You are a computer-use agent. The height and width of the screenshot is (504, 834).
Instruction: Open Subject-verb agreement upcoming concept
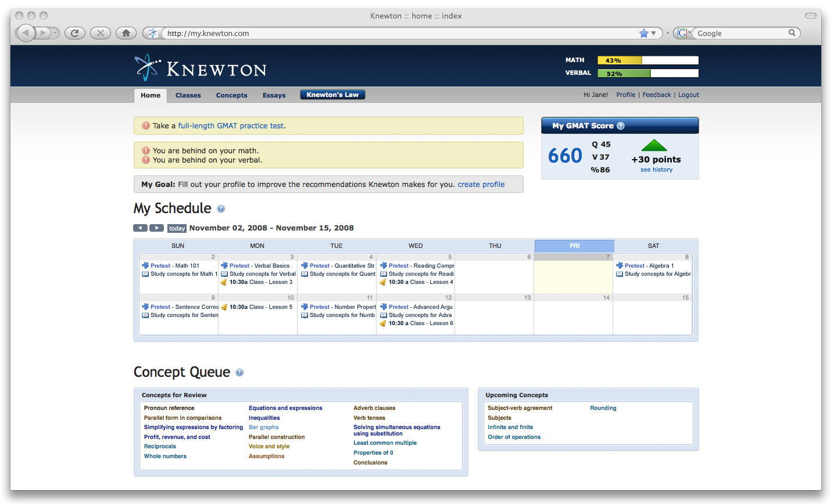point(520,408)
